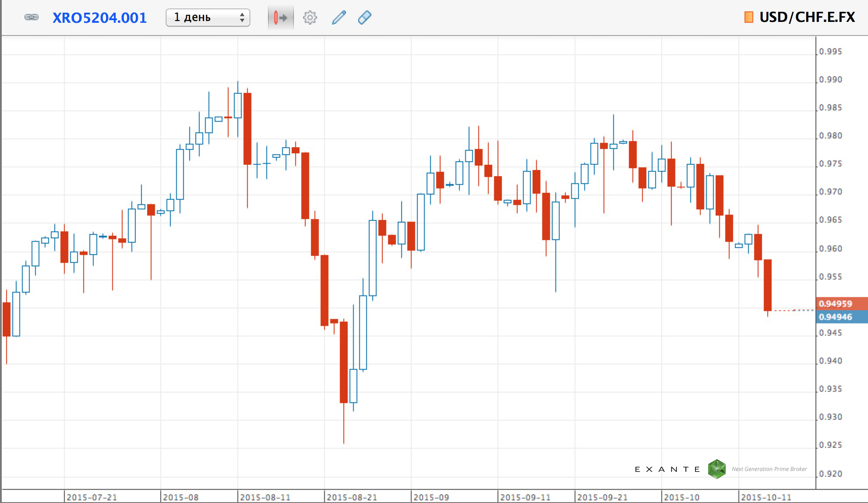Click the stepper arrows beside '1 день'
868x503 pixels.
coord(242,18)
